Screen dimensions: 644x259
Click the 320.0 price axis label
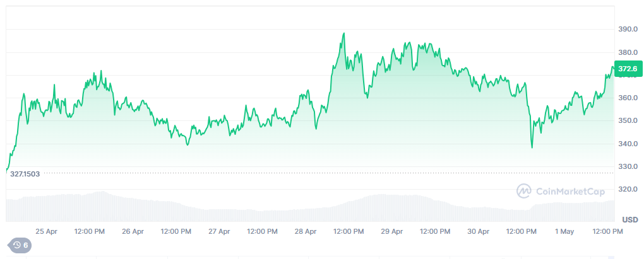(627, 190)
